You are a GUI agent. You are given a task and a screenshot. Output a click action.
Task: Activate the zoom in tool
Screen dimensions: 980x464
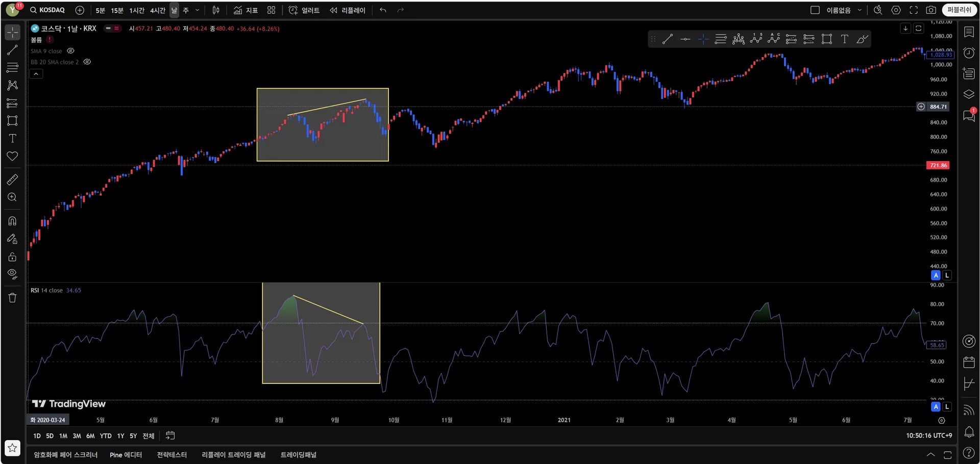point(12,197)
